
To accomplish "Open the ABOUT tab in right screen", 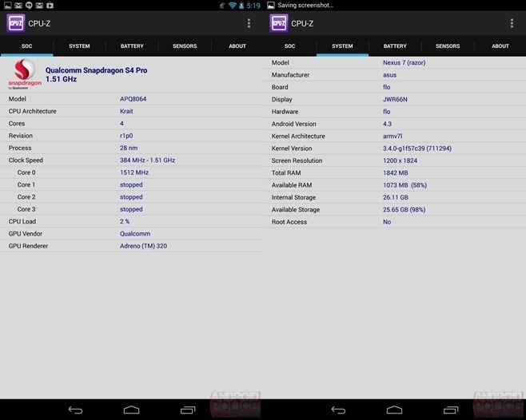I will [x=500, y=46].
